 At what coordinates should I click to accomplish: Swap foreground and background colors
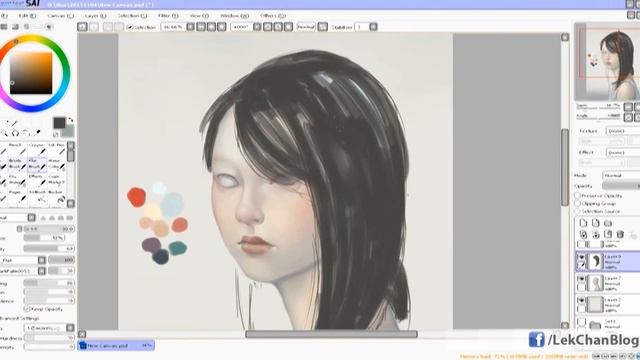(70, 120)
